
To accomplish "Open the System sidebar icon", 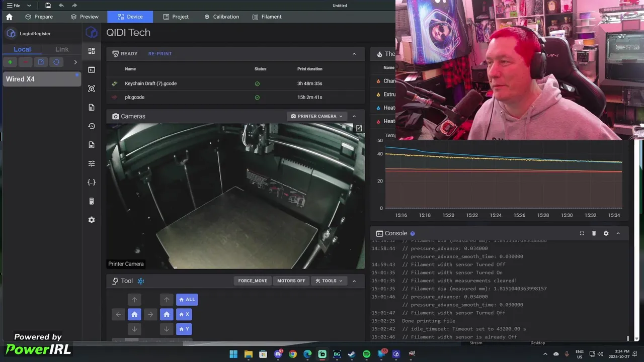I will (x=92, y=201).
